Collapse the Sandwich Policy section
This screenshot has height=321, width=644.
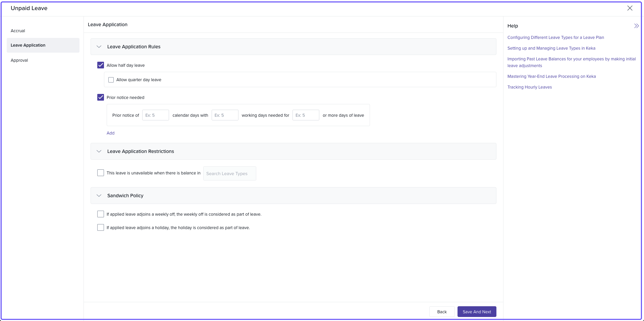(99, 196)
